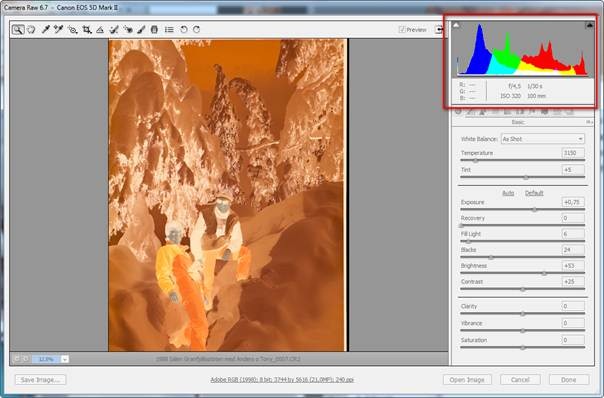The image size is (604, 398).
Task: Click the negative photo preview image
Action: [228, 195]
